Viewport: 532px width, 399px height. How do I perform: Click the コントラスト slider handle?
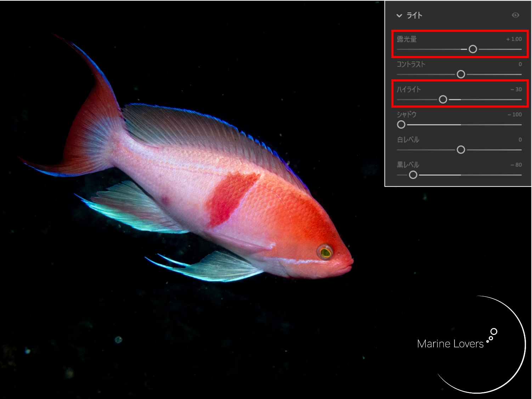(x=460, y=74)
